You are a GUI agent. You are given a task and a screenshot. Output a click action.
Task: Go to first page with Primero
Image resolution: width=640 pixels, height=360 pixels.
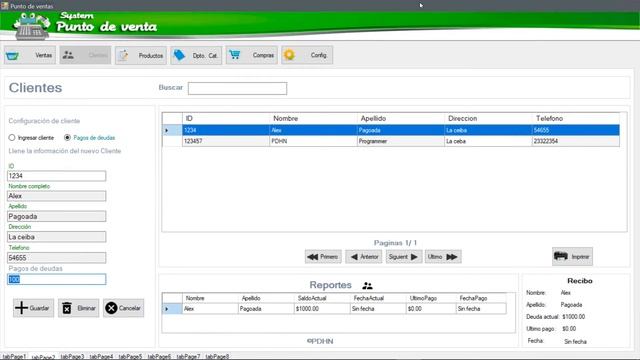pos(323,257)
